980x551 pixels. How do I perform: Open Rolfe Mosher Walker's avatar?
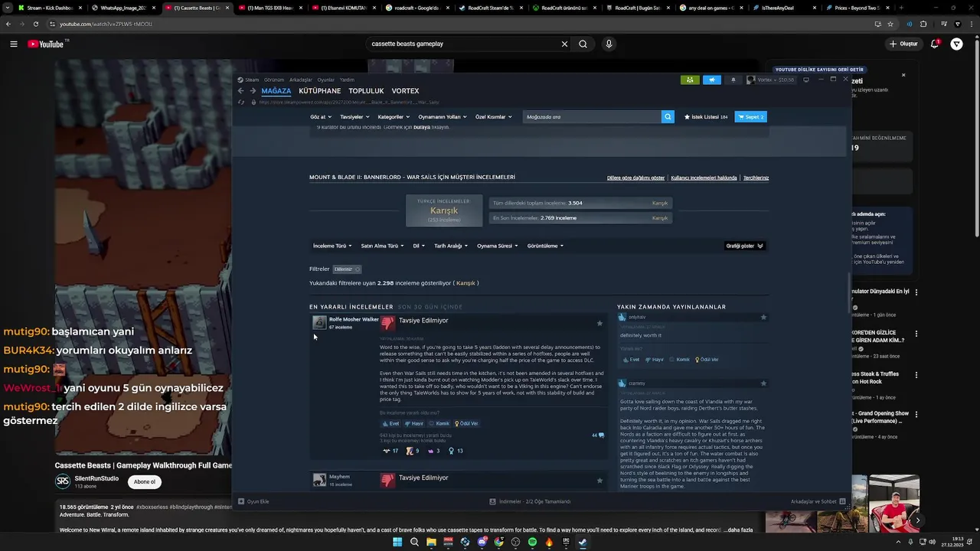[319, 322]
